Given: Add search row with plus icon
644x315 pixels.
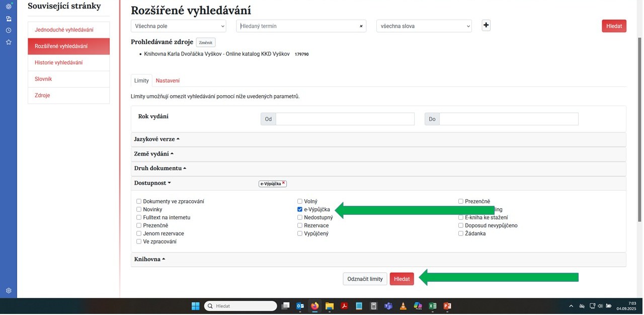Looking at the screenshot, I should (486, 26).
